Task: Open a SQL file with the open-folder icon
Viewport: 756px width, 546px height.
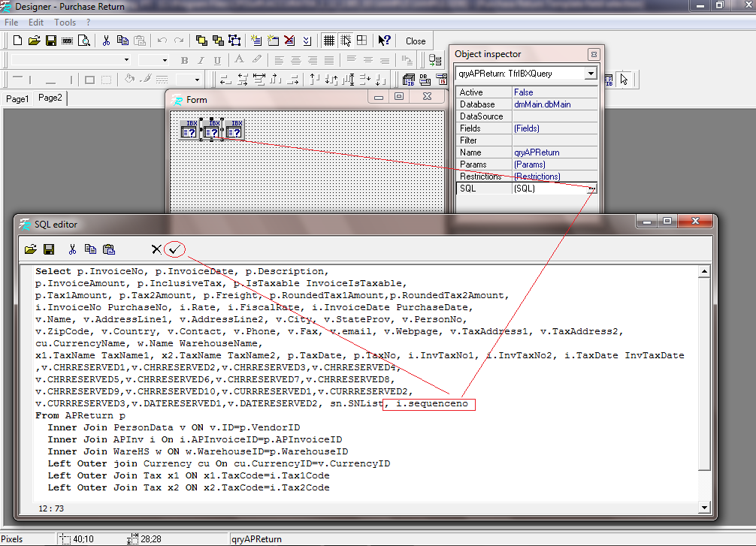Action: pos(30,249)
